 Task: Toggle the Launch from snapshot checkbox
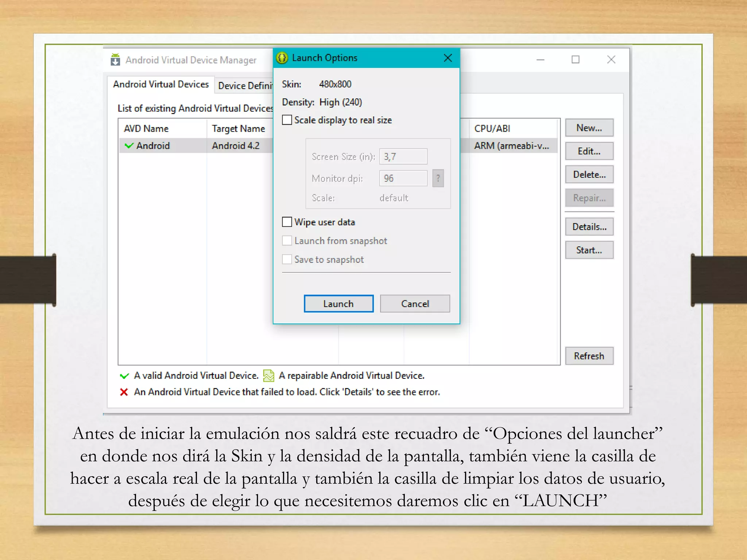click(x=287, y=241)
